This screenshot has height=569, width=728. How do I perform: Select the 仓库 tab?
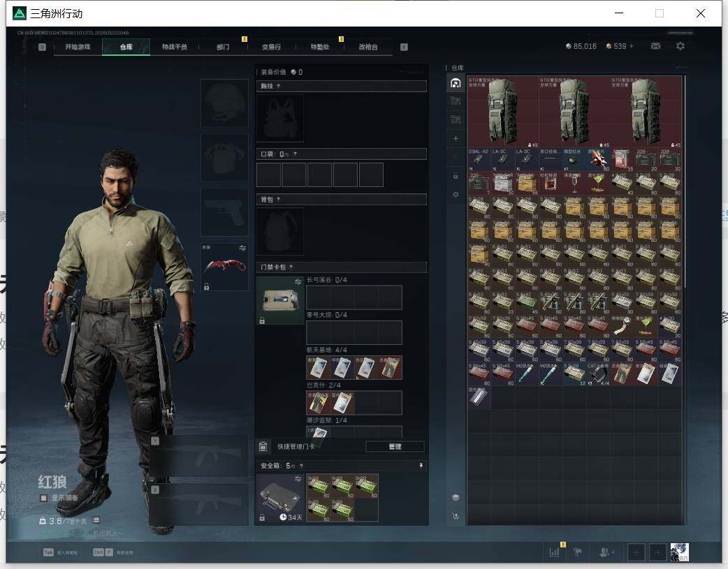click(126, 47)
